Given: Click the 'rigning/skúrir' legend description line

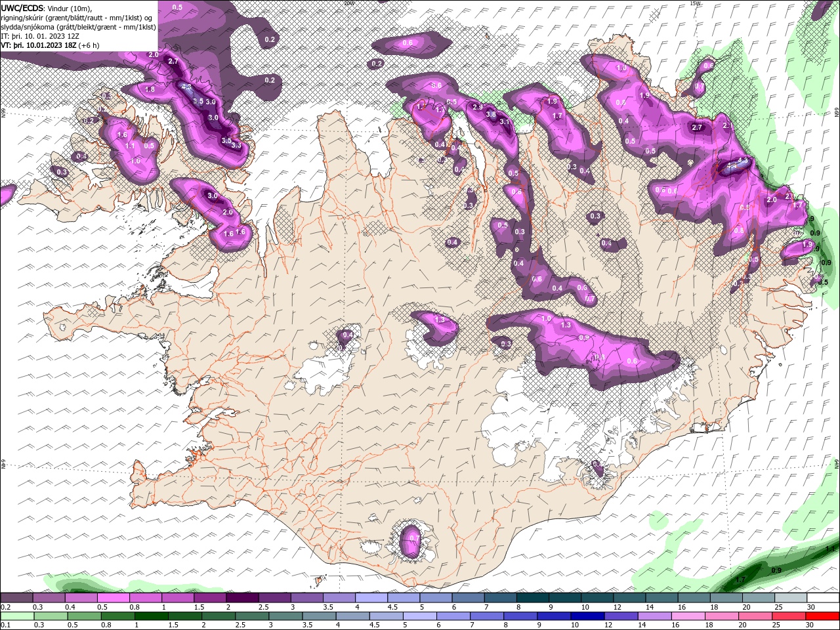Looking at the screenshot, I should tap(77, 18).
